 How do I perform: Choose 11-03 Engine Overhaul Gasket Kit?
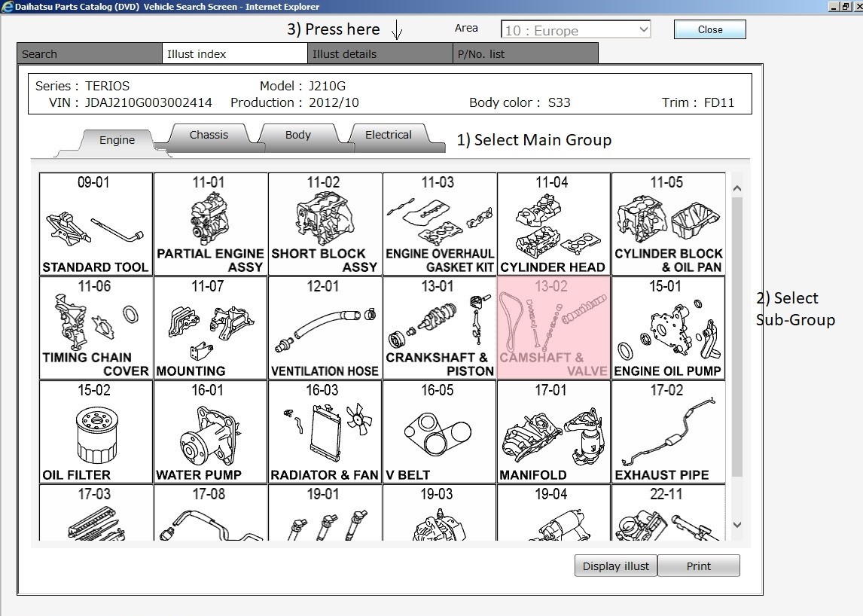point(439,224)
